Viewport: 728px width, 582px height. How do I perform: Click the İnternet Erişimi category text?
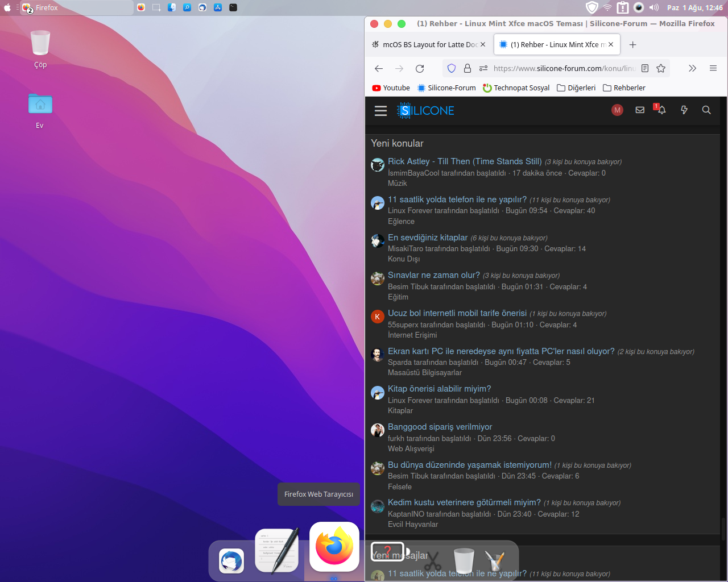[412, 335]
